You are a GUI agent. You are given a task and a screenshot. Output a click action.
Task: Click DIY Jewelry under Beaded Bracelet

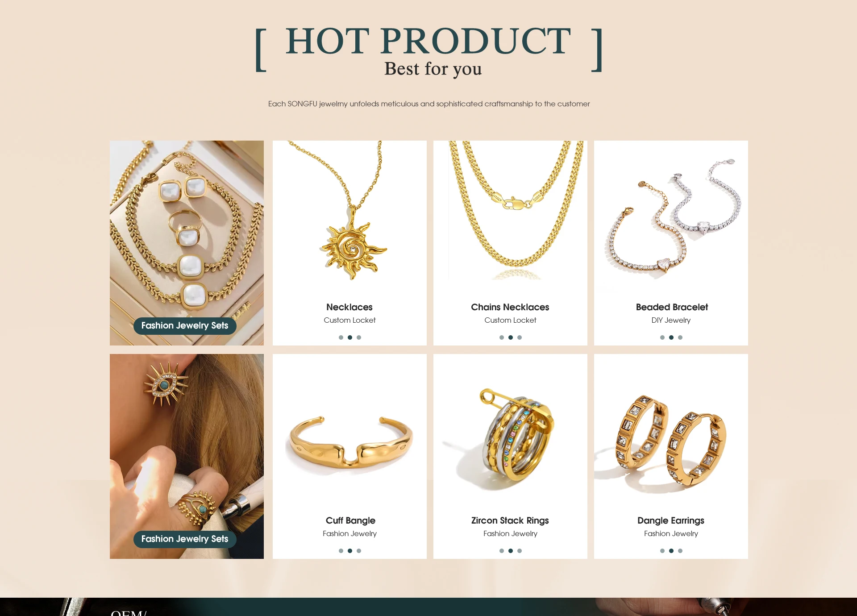[671, 320]
